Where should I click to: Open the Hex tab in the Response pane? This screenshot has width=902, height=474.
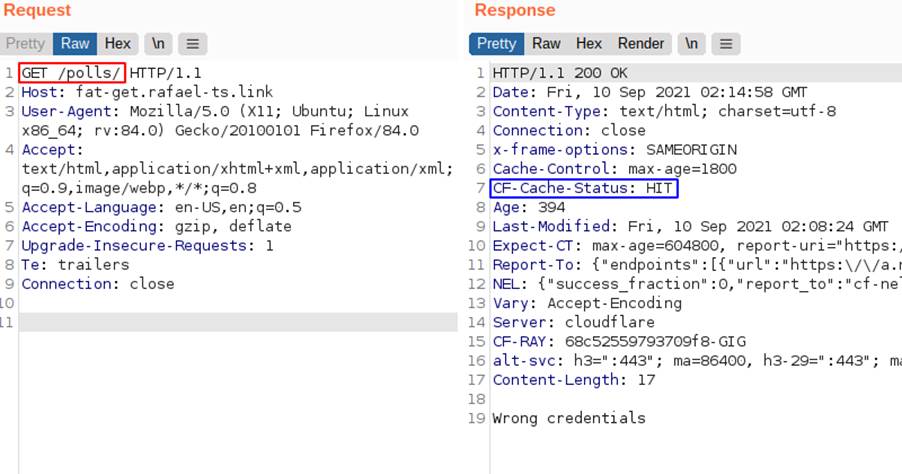[x=589, y=44]
